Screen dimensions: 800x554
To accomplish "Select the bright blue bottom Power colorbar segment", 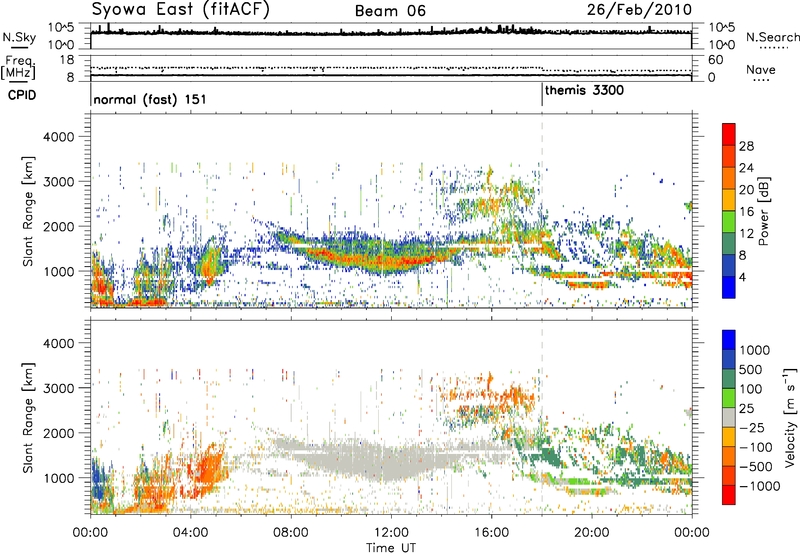I will pyautogui.click(x=729, y=287).
